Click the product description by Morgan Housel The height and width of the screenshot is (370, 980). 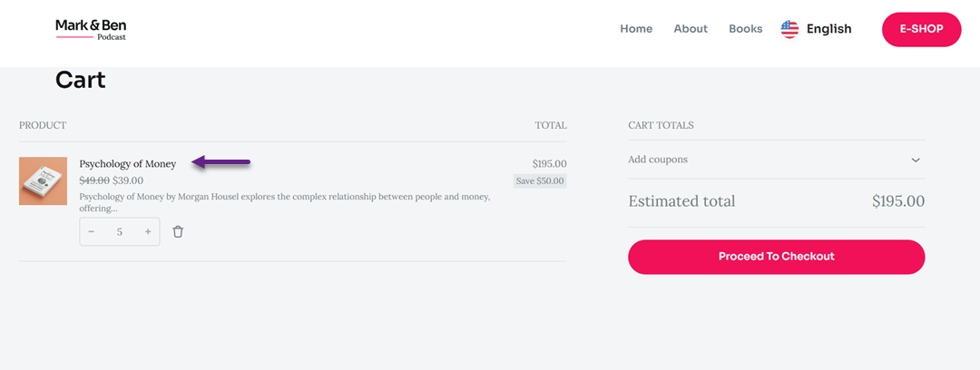coord(284,202)
